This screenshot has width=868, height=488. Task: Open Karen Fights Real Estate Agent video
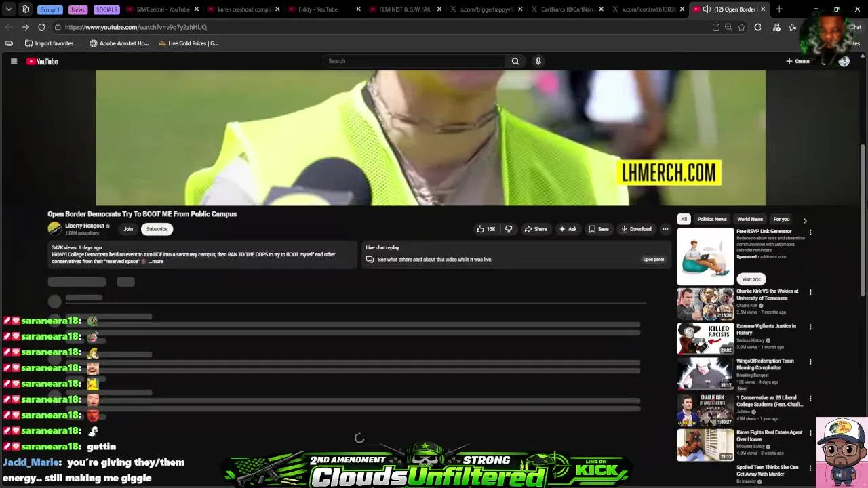pyautogui.click(x=705, y=445)
